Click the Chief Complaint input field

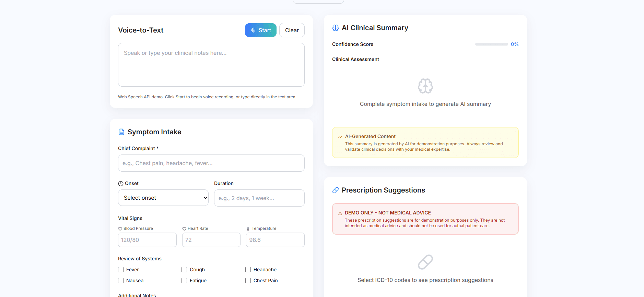click(x=211, y=163)
